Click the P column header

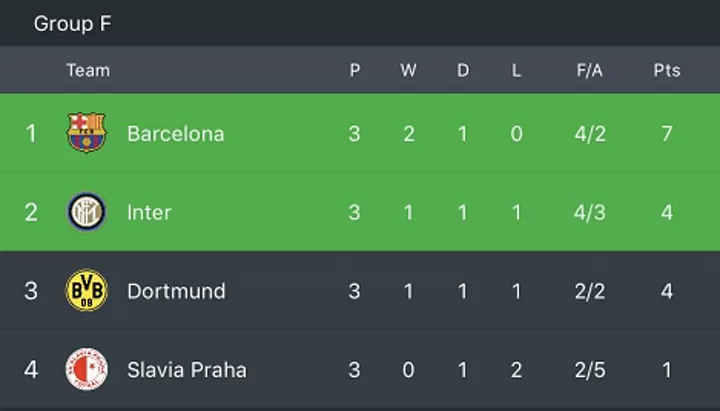pos(354,70)
